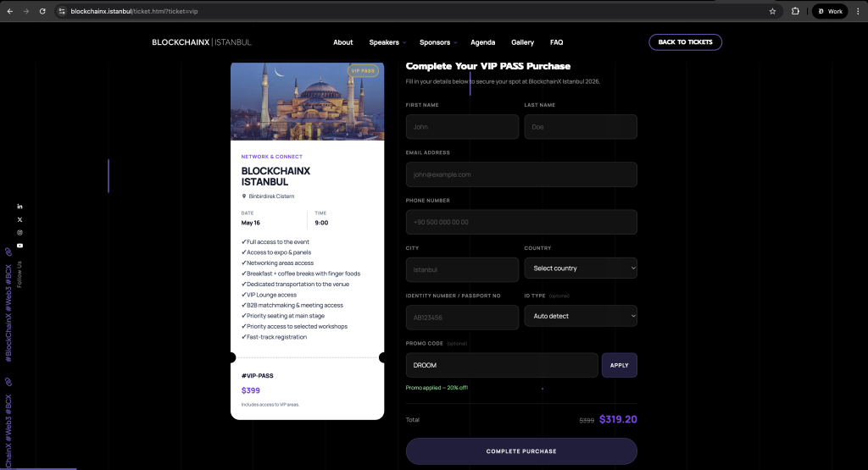
Task: Click the 'Promo applied — 20% off!' message
Action: [437, 388]
